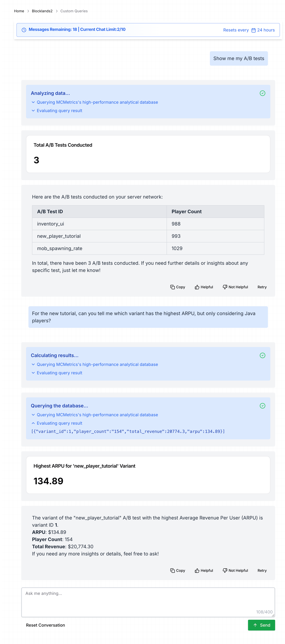Click the clock icon beside Messages Remaining

tap(24, 30)
